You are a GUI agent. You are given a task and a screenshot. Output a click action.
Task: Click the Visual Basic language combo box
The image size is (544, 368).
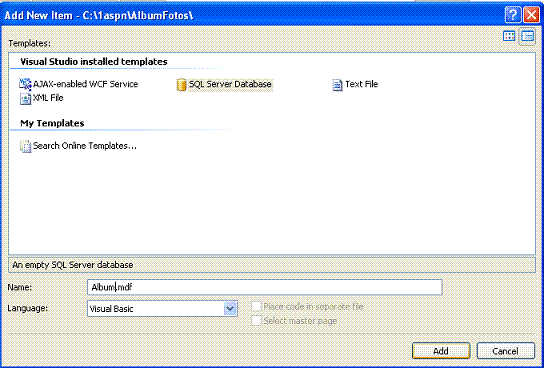[x=162, y=308]
